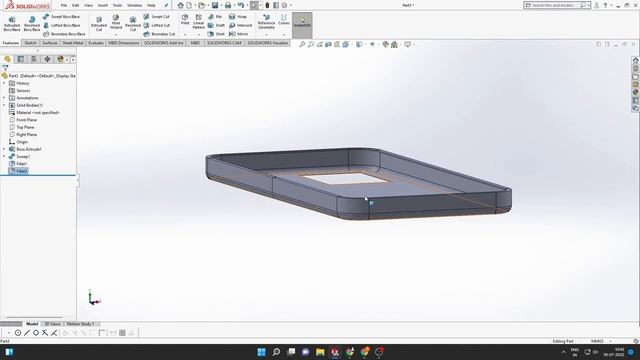Click the Revolved Boss/Base tool
Viewport: 640px width, 360px height.
click(x=32, y=24)
